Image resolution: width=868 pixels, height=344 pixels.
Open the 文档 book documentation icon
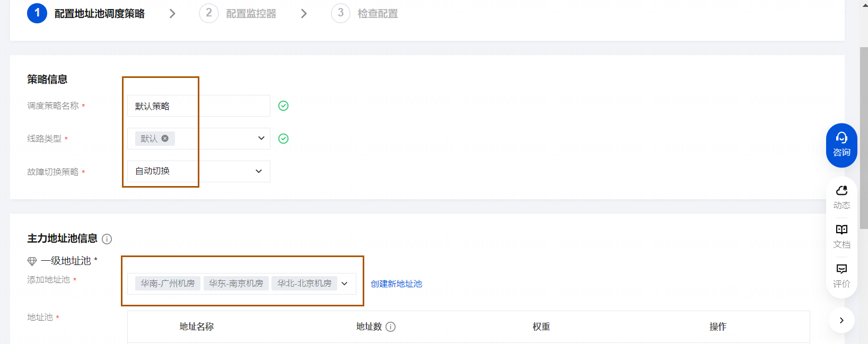841,230
